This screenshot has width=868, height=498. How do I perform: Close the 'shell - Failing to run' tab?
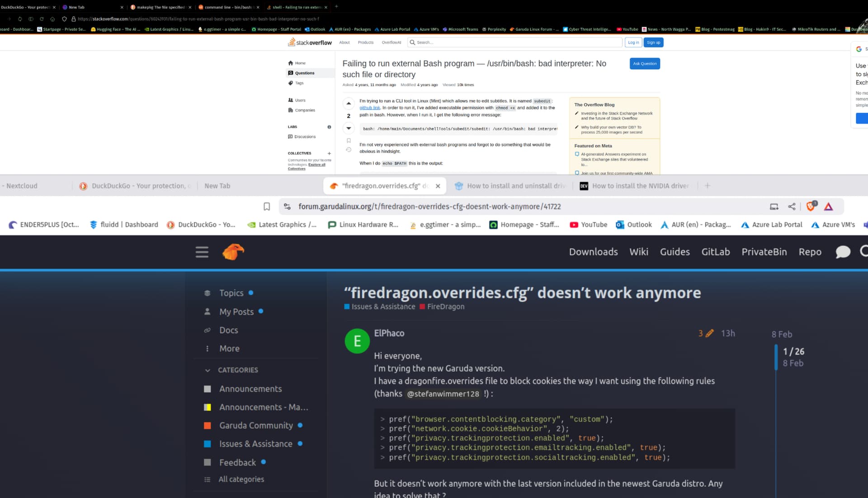pos(325,7)
